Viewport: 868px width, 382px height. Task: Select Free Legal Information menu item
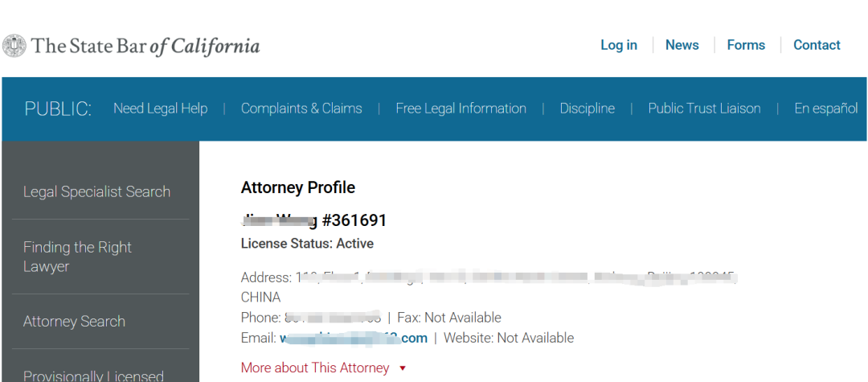click(x=461, y=109)
